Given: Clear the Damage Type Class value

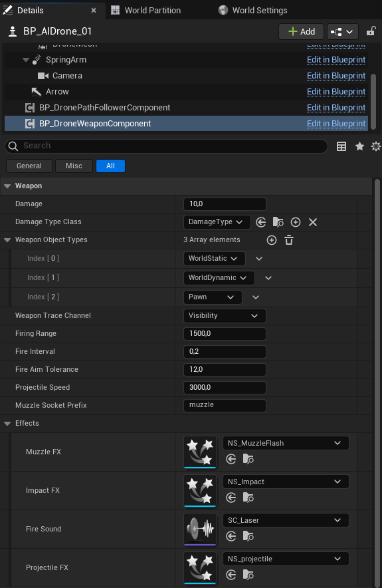Looking at the screenshot, I should [x=313, y=222].
